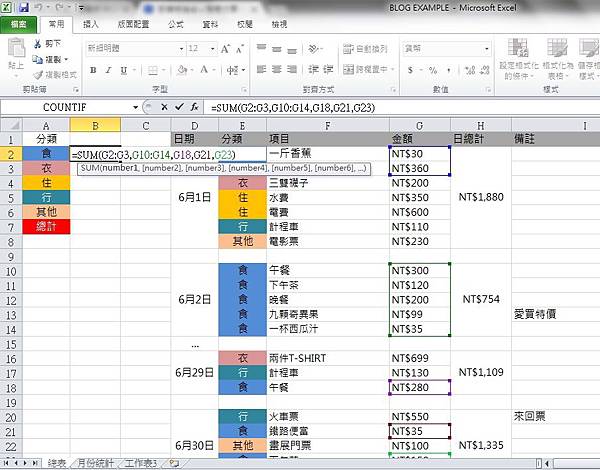Save using Quick Access floppy icon
The width and height of the screenshot is (600, 470).
coord(24,7)
